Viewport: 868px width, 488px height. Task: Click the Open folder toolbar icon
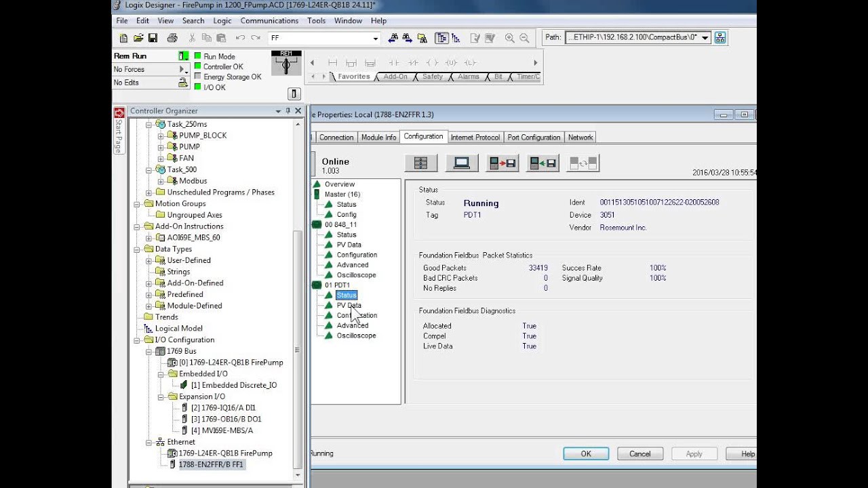[138, 38]
